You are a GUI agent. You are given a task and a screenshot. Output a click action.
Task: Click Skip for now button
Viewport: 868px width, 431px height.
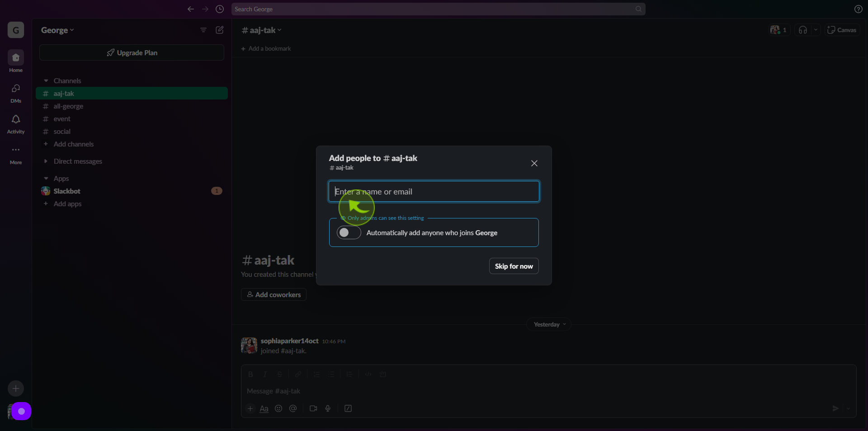tap(514, 266)
